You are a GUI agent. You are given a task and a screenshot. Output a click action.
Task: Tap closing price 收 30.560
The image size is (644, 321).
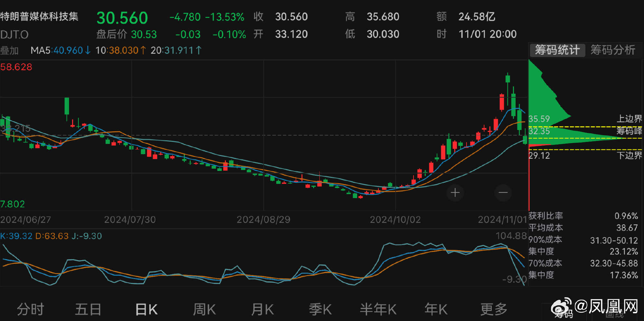coord(281,17)
